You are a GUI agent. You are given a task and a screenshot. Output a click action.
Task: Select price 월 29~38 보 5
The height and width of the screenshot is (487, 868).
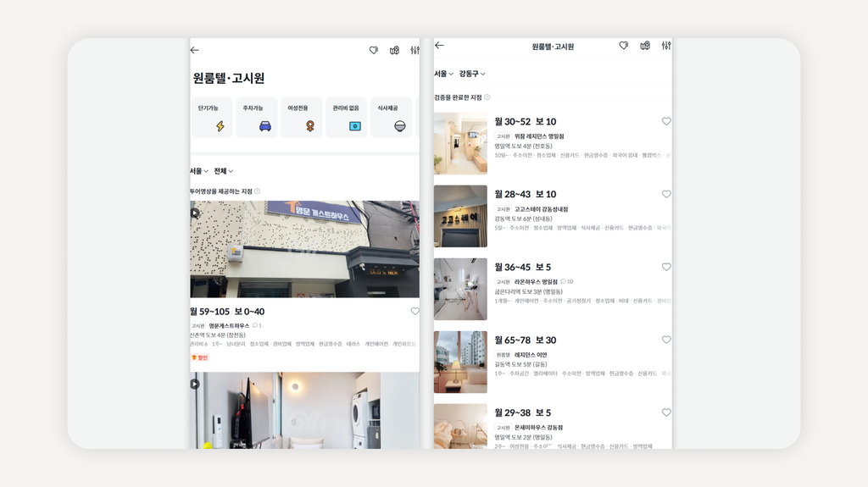(x=522, y=412)
